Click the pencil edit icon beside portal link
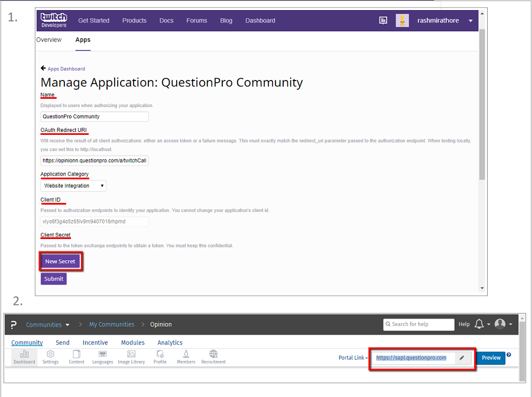 462,358
